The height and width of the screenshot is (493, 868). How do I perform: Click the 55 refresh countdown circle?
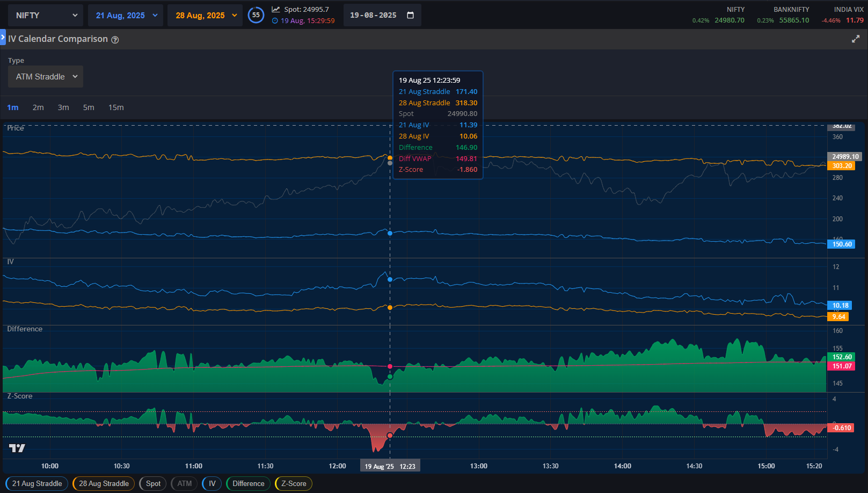tap(256, 15)
